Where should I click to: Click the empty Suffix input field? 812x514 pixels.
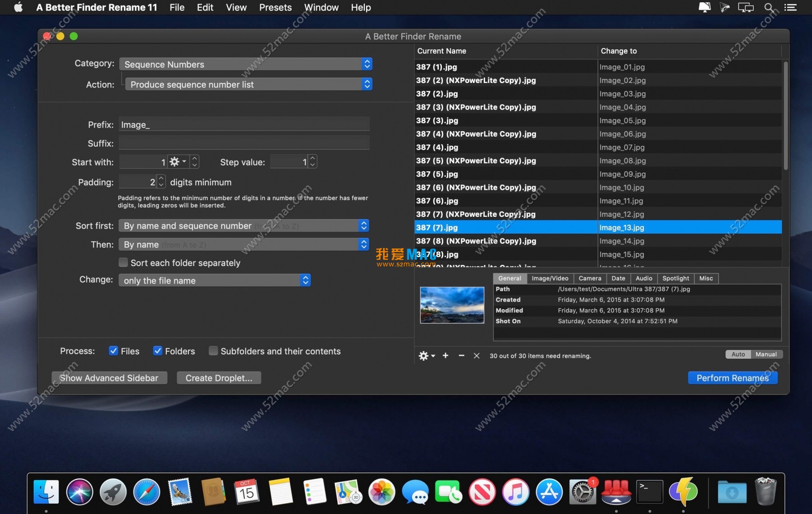[244, 143]
